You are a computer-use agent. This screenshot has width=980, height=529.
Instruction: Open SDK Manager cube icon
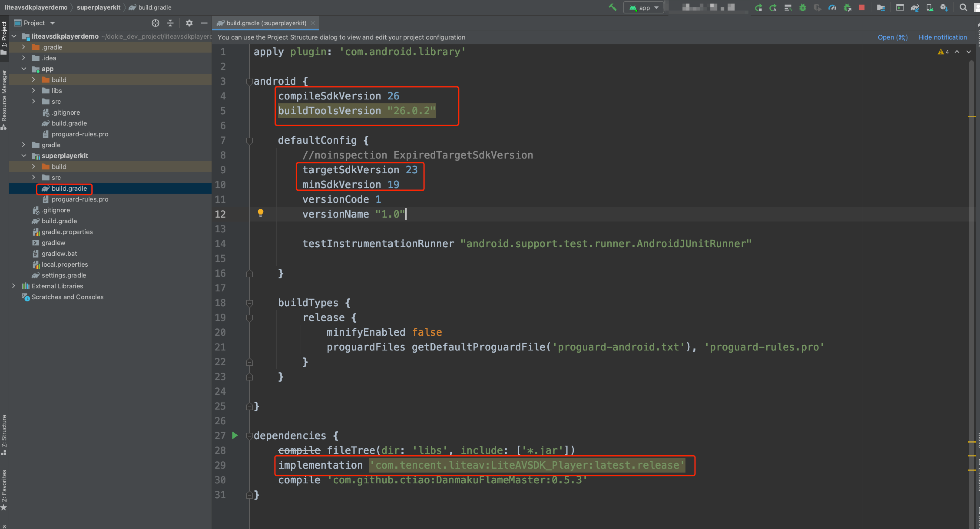pyautogui.click(x=944, y=8)
